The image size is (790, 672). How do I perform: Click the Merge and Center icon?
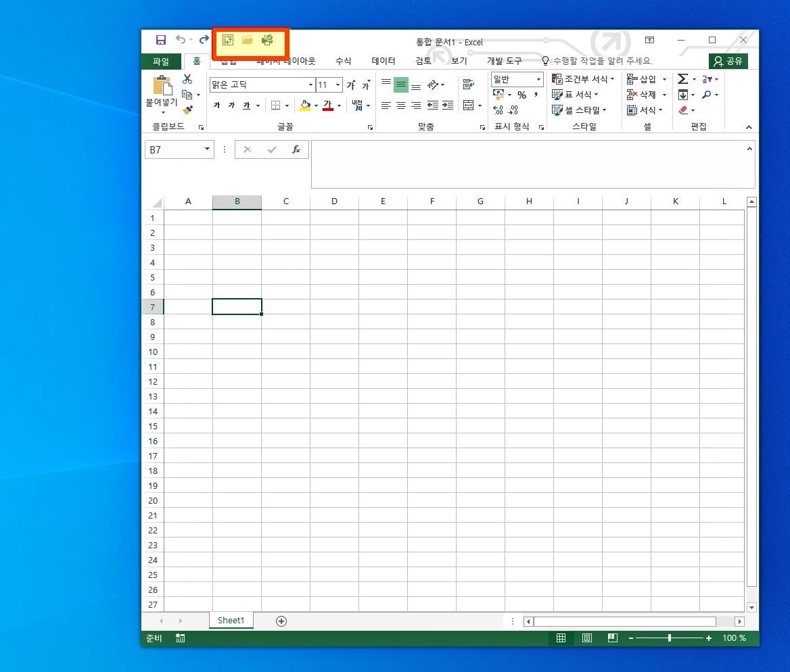pos(469,105)
